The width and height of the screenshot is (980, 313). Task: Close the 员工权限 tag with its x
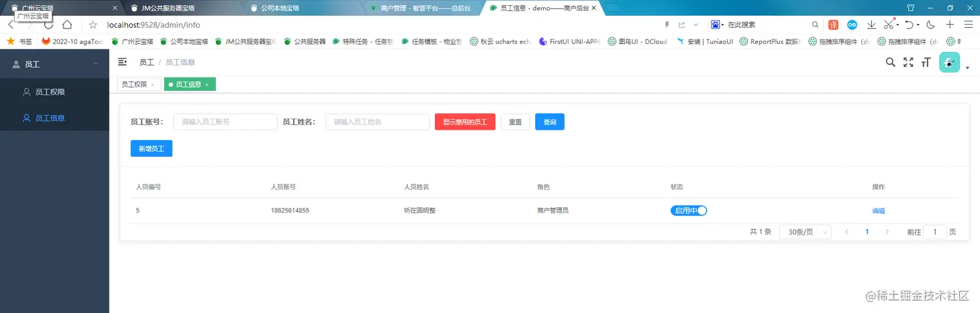[152, 85]
